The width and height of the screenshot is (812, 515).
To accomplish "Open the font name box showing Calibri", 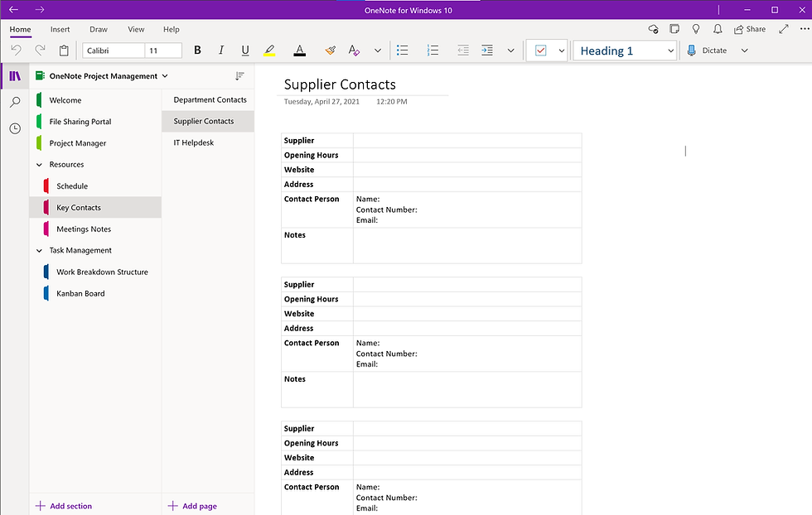I will [x=114, y=51].
